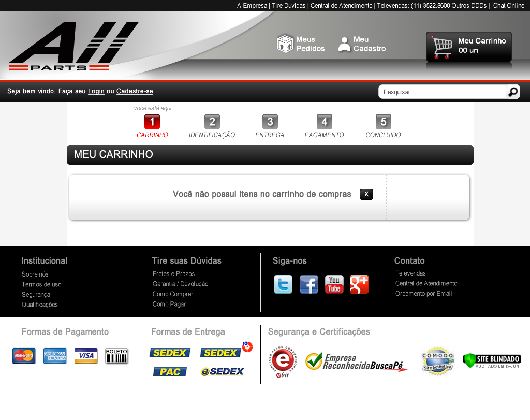Open Fretes e Prazos footer link
Image resolution: width=530 pixels, height=420 pixels.
coord(173,274)
